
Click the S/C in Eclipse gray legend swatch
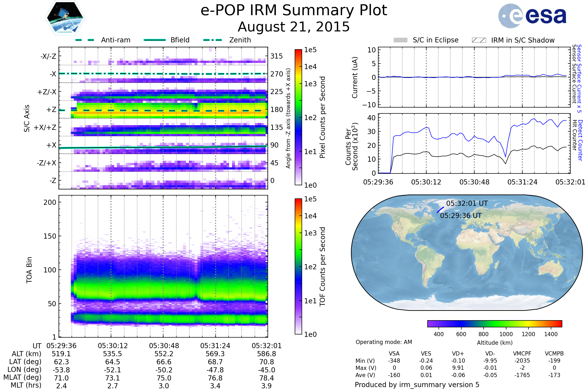(400, 40)
